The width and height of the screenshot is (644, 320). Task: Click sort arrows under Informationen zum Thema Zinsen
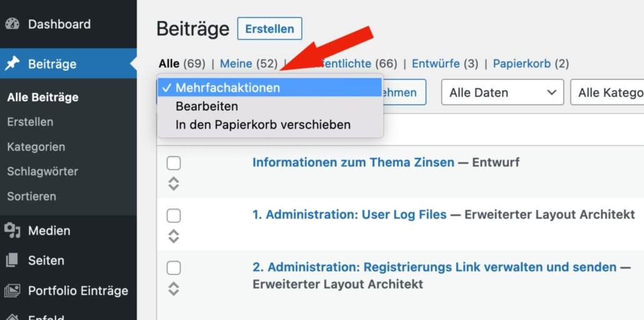(174, 184)
